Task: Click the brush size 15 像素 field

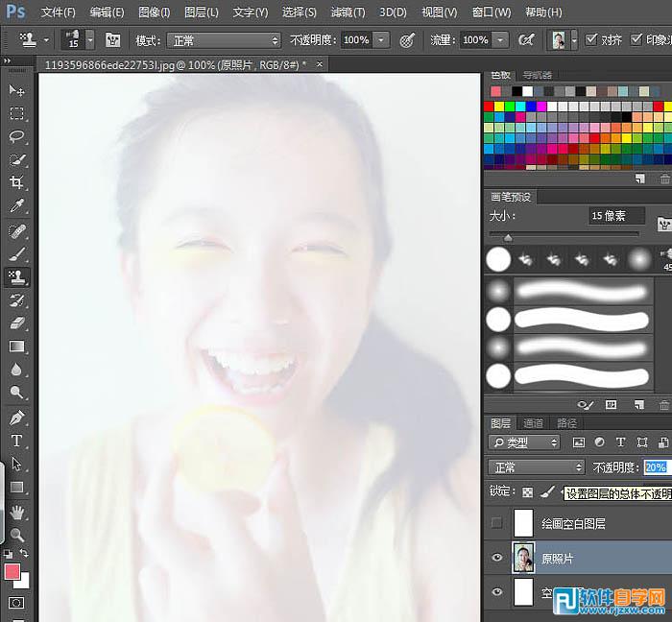Action: [615, 216]
